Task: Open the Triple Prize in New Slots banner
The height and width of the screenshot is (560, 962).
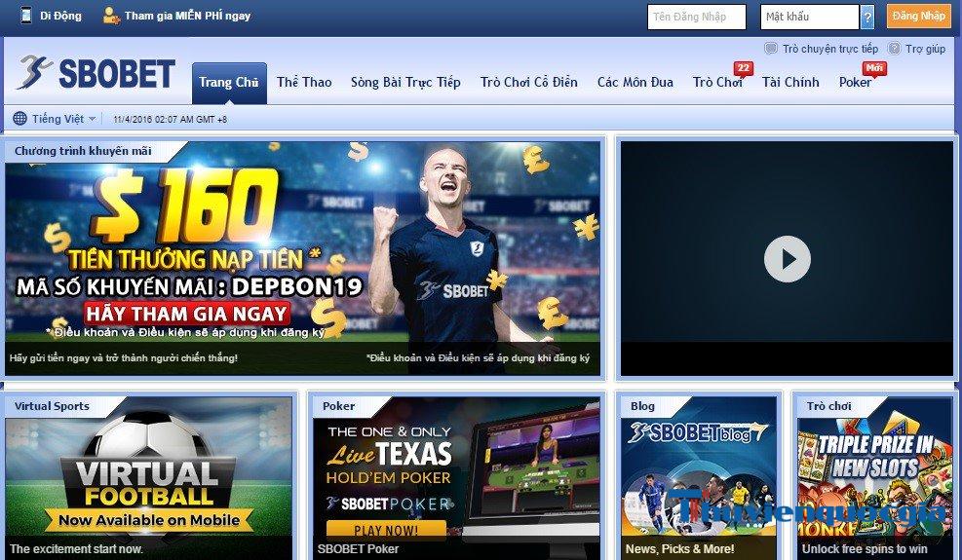Action: coord(875,477)
